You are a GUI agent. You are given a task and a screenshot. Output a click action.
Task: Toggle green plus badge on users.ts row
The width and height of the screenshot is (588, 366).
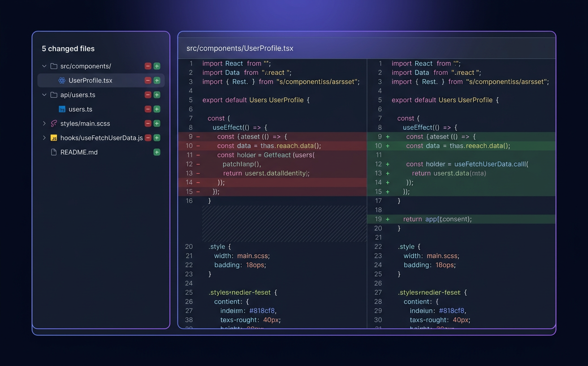point(157,109)
